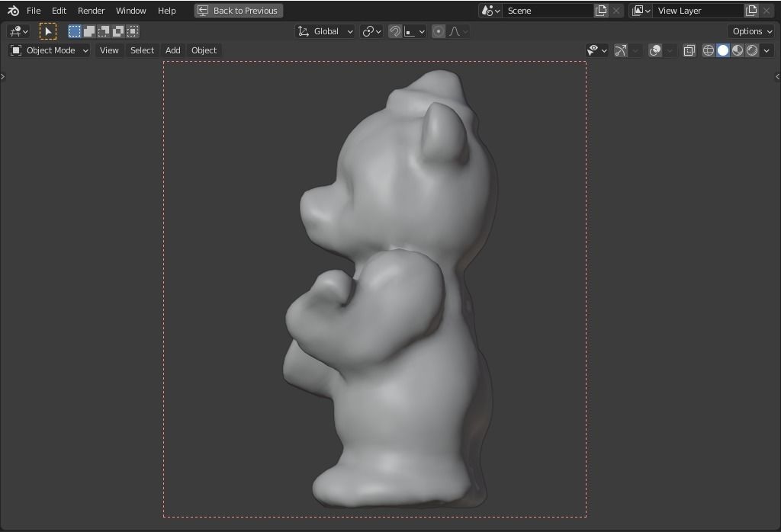
Task: Expand the left toolbar region arrow
Action: tap(3, 77)
